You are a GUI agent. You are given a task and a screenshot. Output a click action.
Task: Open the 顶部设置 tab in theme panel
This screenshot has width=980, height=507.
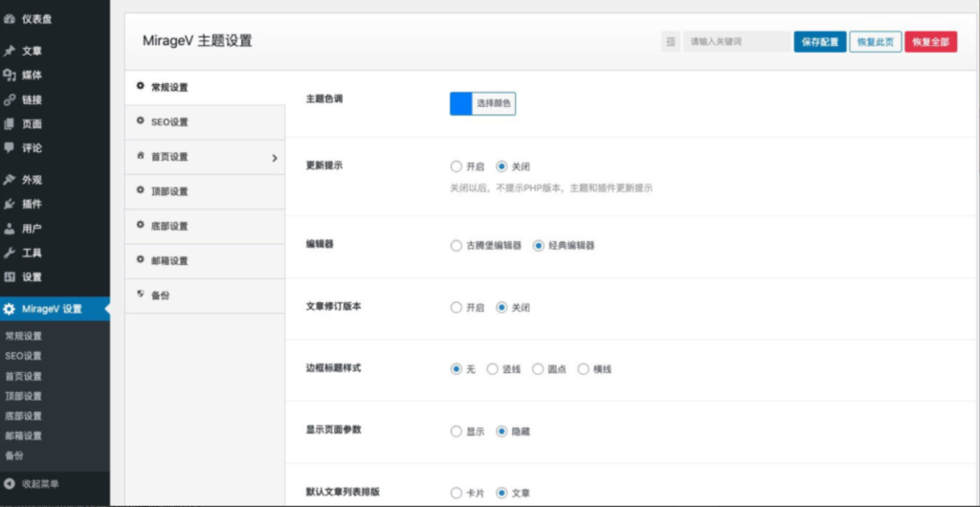click(205, 191)
